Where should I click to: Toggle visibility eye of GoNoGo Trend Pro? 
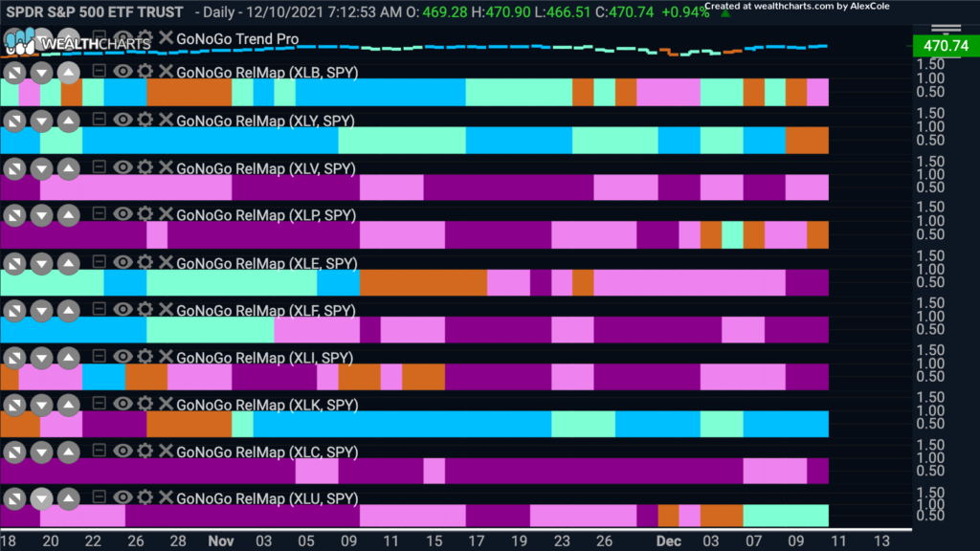coord(122,37)
